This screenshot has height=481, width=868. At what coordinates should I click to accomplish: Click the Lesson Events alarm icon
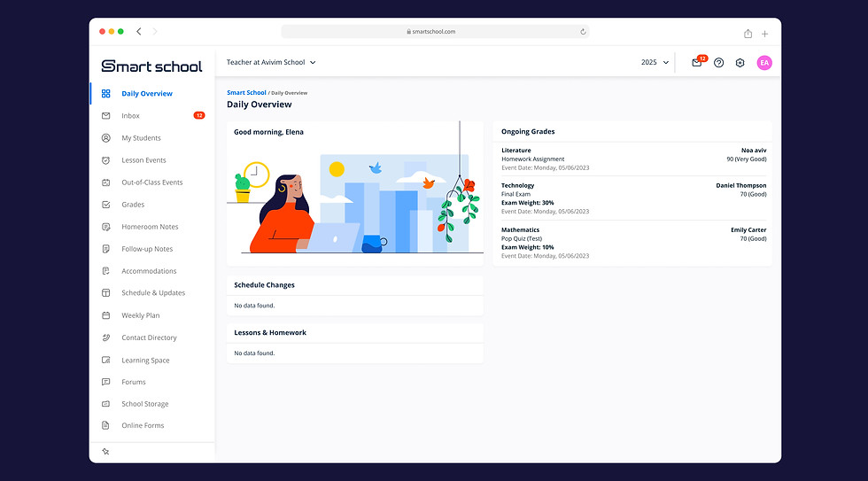click(105, 160)
